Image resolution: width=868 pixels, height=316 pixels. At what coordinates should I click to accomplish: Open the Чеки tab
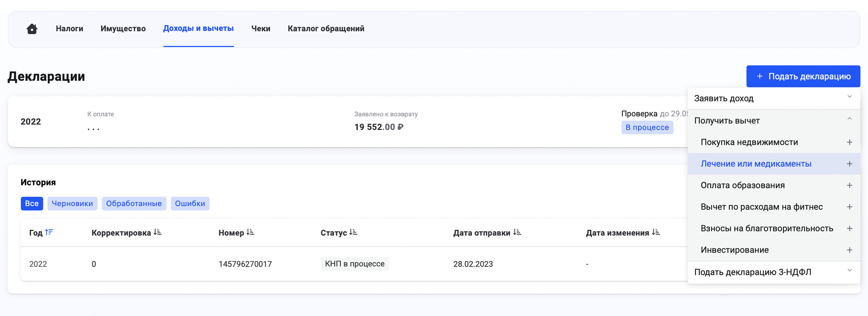tap(261, 29)
